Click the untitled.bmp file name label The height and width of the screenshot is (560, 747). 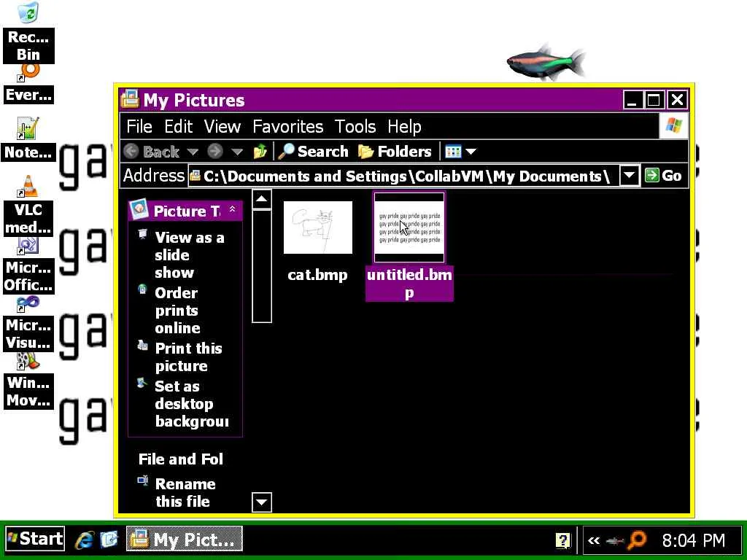(x=409, y=284)
